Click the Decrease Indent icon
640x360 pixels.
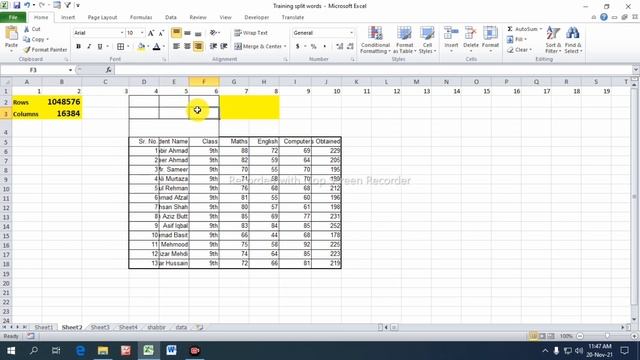coord(213,47)
